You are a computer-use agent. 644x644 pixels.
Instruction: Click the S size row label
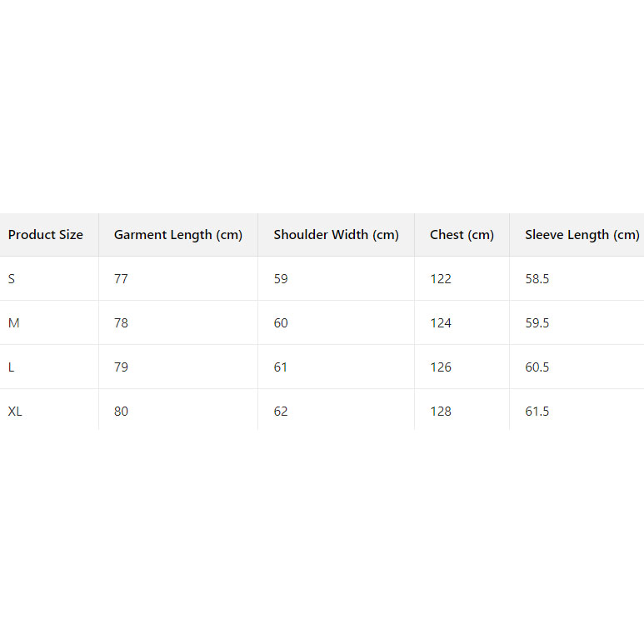pyautogui.click(x=12, y=279)
